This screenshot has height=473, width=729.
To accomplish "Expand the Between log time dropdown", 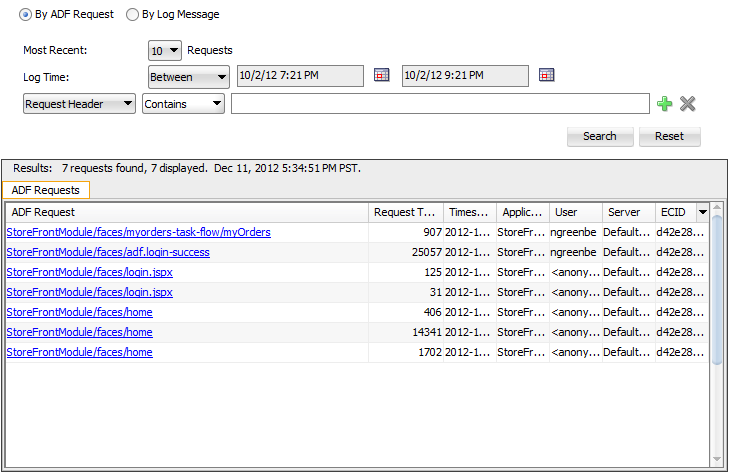I will tap(188, 76).
